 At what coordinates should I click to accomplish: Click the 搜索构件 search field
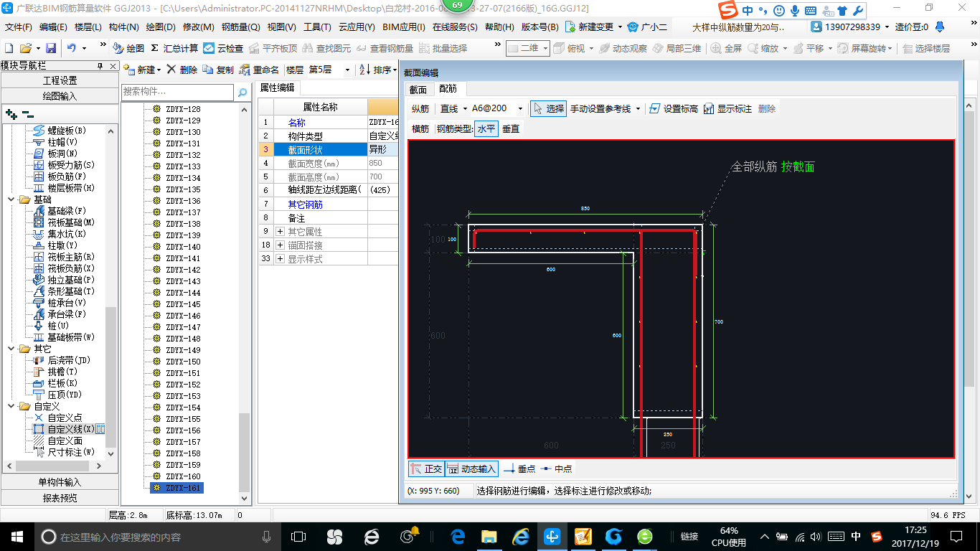click(177, 92)
